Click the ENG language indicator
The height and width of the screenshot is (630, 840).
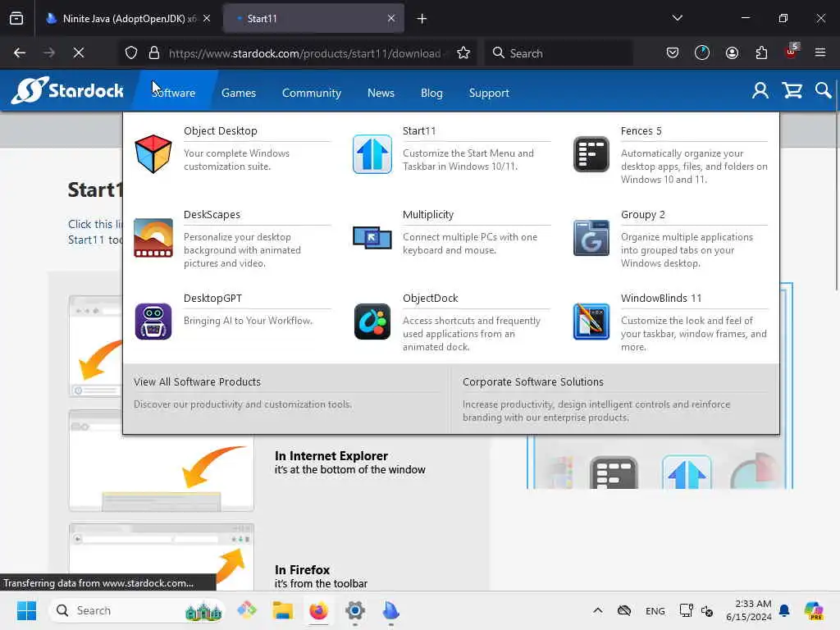[x=655, y=610]
